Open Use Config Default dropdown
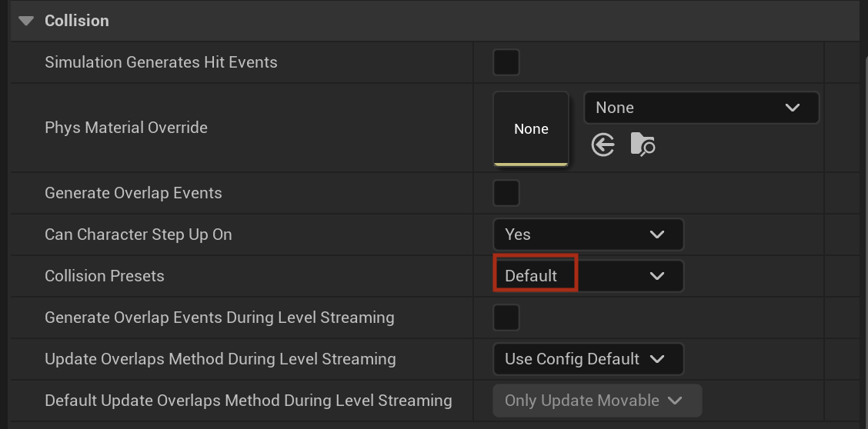Viewport: 868px width, 429px height. 589,359
